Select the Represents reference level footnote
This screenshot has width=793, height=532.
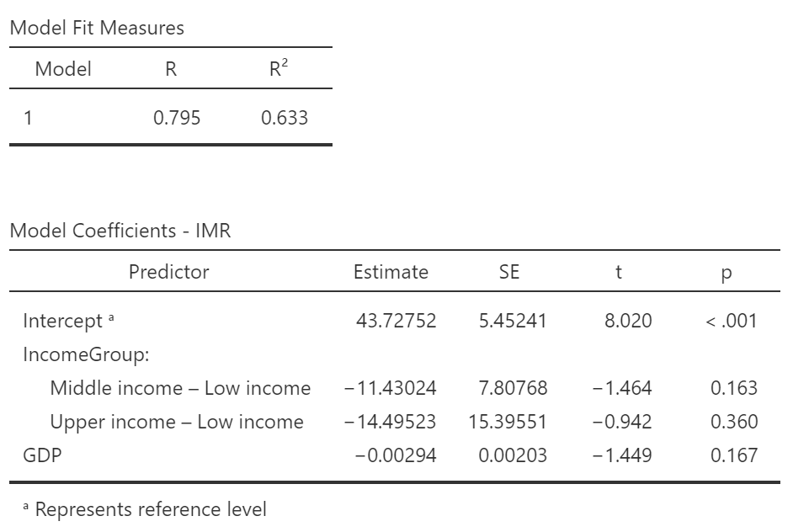149,509
